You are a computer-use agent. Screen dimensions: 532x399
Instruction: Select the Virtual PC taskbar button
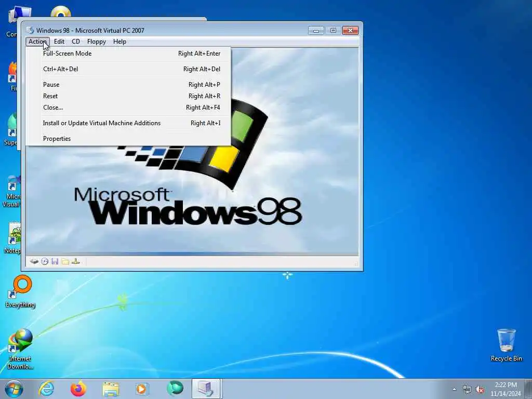coord(206,389)
